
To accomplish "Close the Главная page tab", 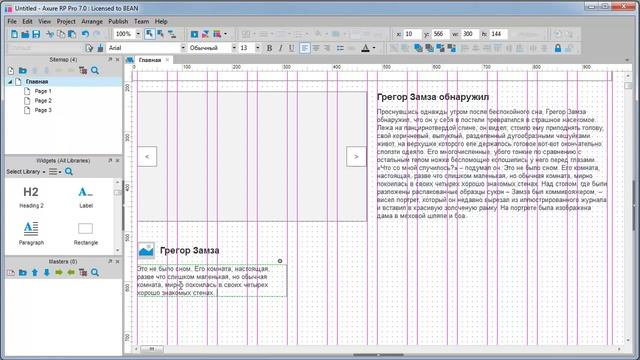I will [x=167, y=60].
